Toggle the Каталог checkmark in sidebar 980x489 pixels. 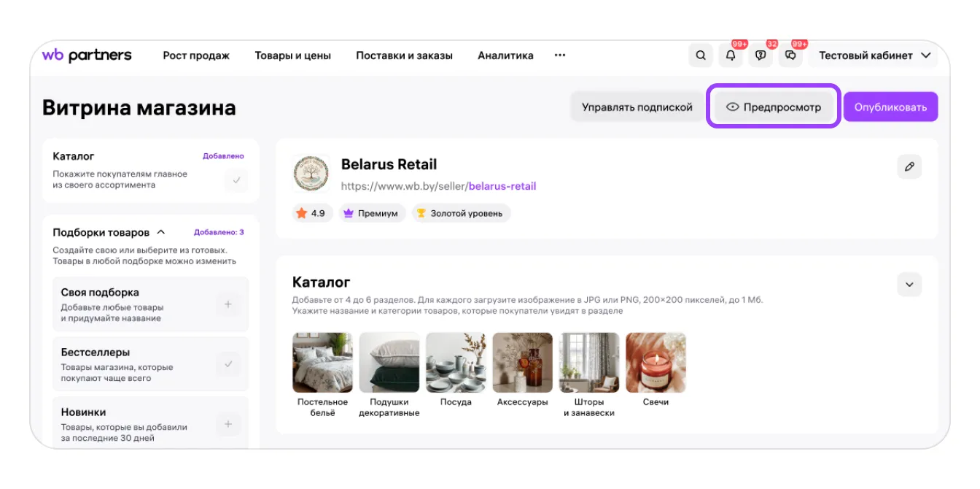(236, 180)
